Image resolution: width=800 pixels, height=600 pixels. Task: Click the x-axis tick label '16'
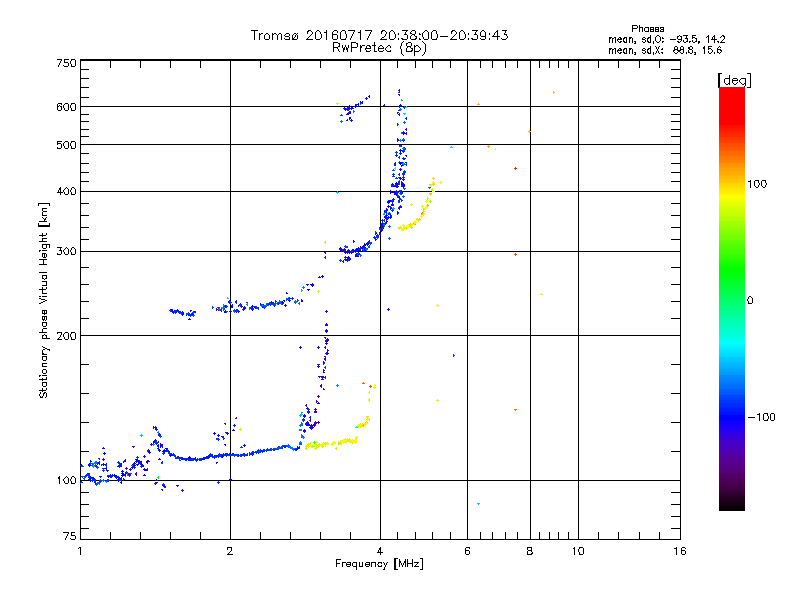pyautogui.click(x=680, y=551)
